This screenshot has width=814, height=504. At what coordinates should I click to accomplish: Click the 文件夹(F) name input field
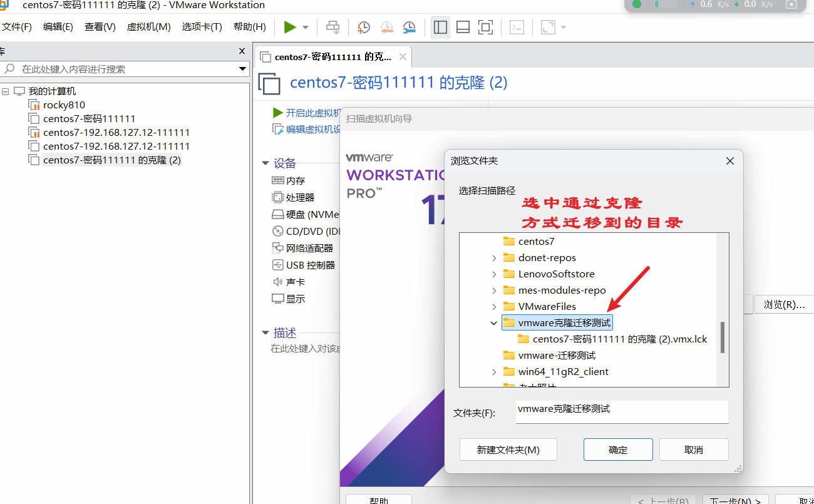[x=622, y=412]
